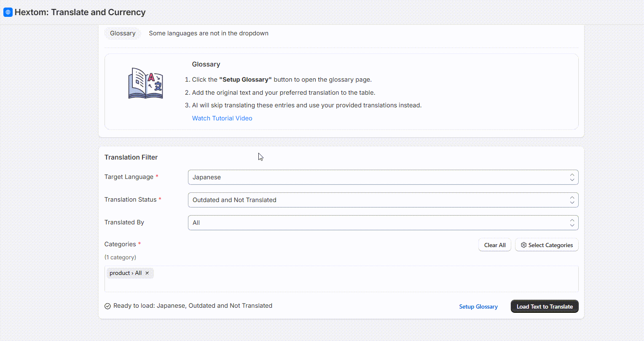Remove the product › All category tag
Image resolution: width=644 pixels, height=341 pixels.
(x=147, y=273)
